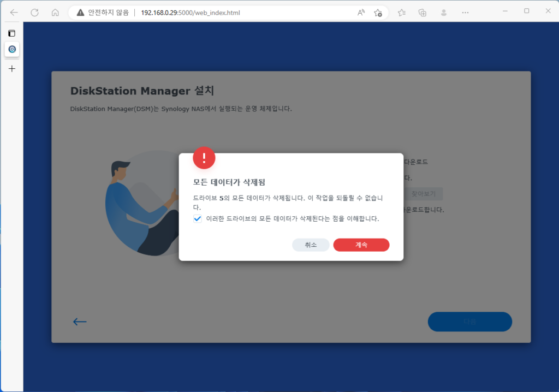Maximize the browser window
The height and width of the screenshot is (392, 559).
pos(527,11)
